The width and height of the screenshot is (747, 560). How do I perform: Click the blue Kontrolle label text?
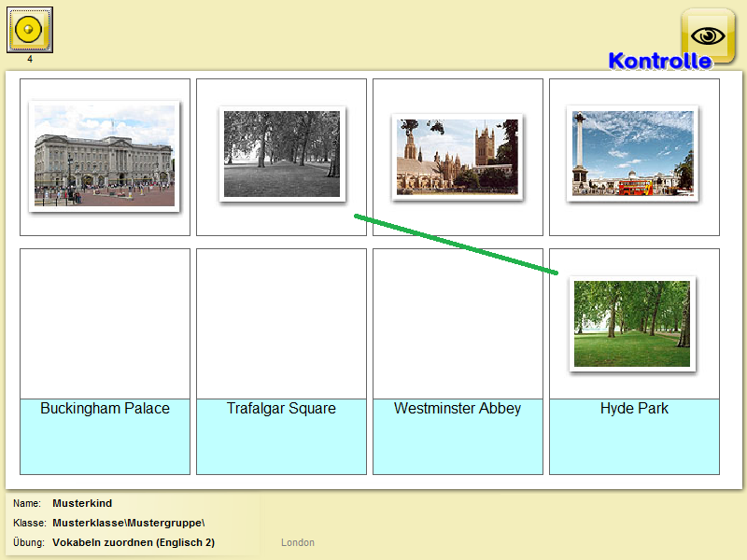(659, 61)
